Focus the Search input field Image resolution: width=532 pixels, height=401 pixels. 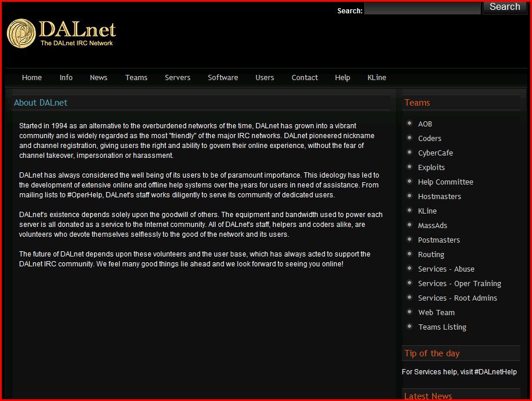422,8
